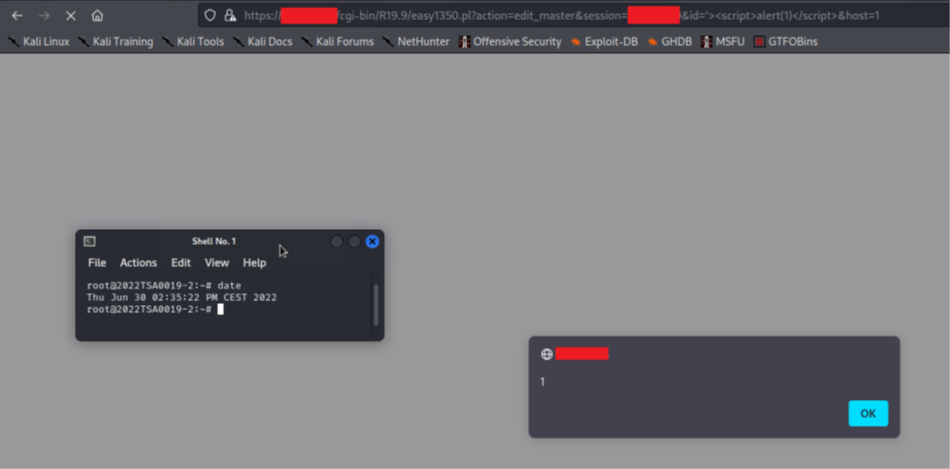Image resolution: width=950 pixels, height=469 pixels.
Task: Open View menu in Shell No. 1
Action: click(x=217, y=262)
